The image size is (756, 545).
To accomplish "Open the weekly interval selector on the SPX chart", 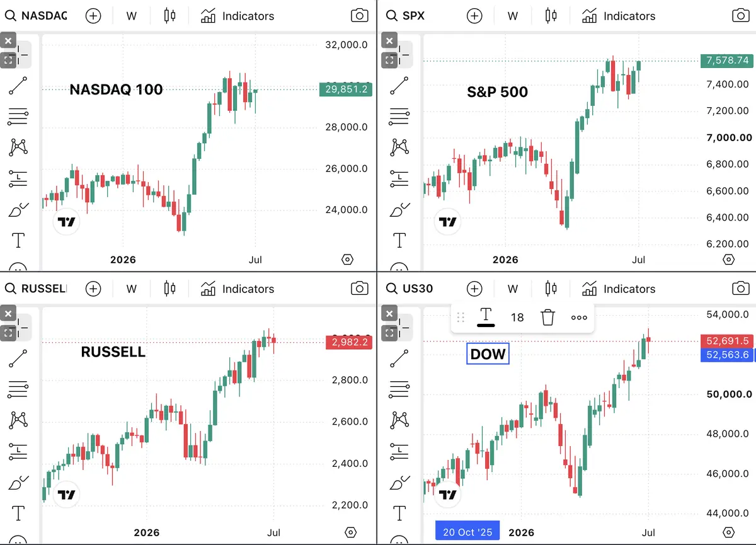I will coord(513,16).
